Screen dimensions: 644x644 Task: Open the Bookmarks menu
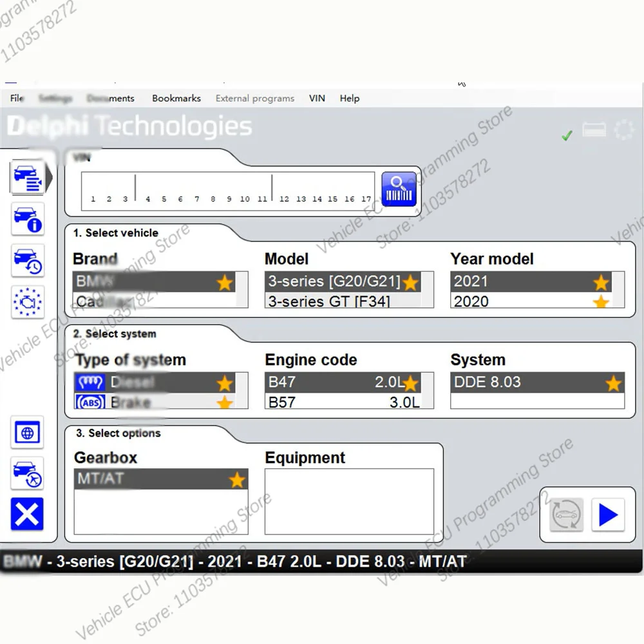point(176,98)
